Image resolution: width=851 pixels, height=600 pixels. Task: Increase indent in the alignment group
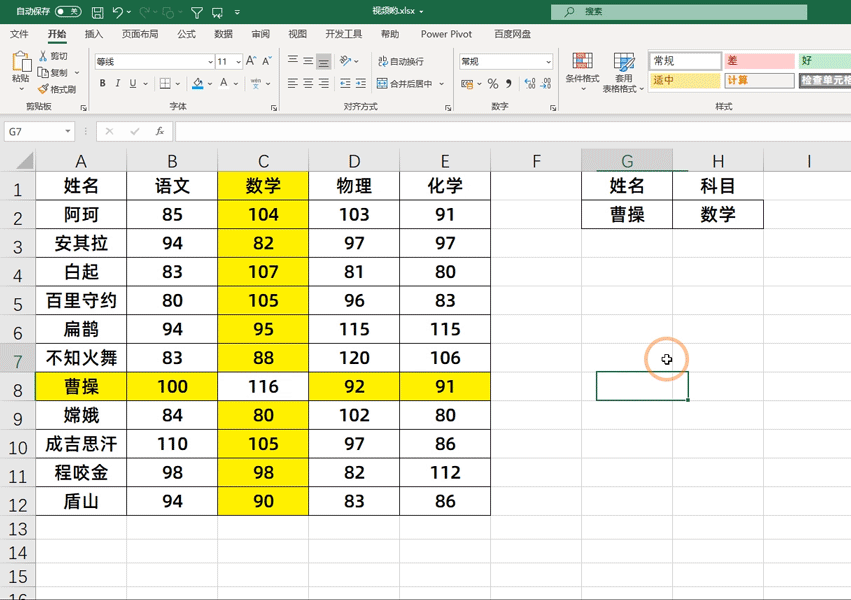point(361,83)
